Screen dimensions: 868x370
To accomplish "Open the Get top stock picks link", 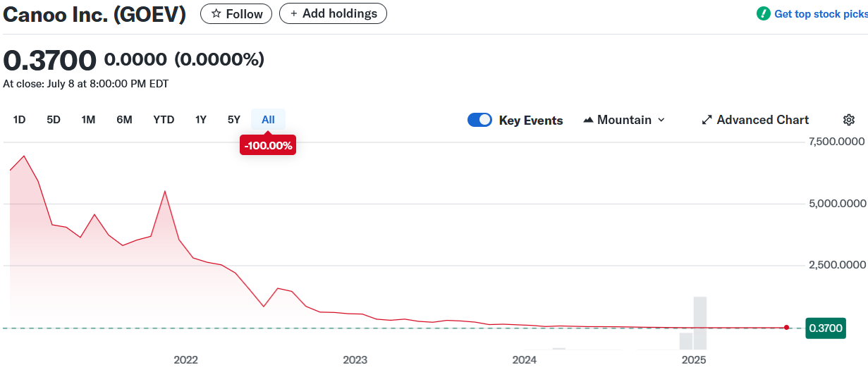I will point(821,14).
